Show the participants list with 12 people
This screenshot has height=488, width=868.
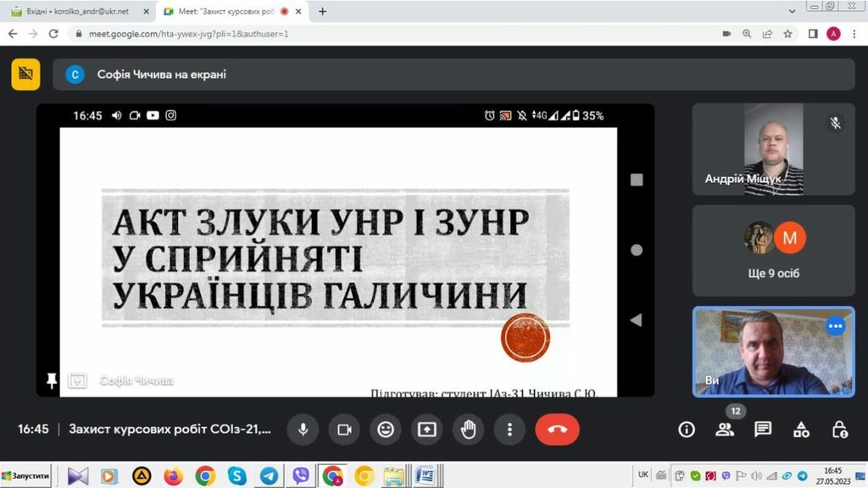725,430
